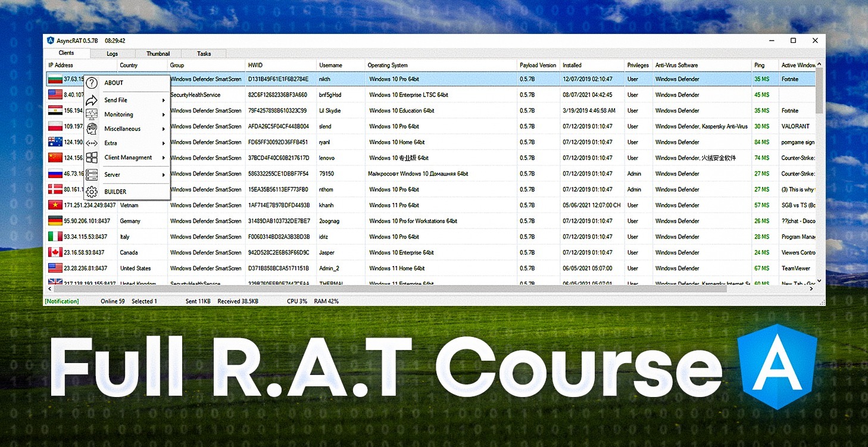This screenshot has height=447, width=868.
Task: Expand the Send File submenu arrow
Action: click(x=163, y=100)
